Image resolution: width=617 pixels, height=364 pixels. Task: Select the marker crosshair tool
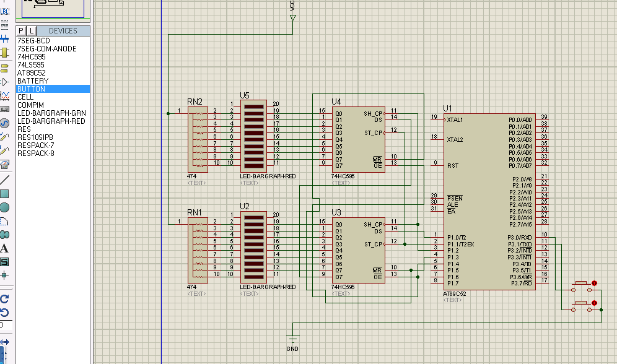pos(4,275)
